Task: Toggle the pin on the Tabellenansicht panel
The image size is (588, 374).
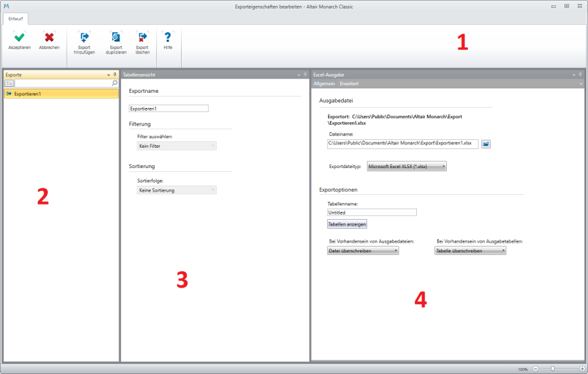Action: coord(305,75)
